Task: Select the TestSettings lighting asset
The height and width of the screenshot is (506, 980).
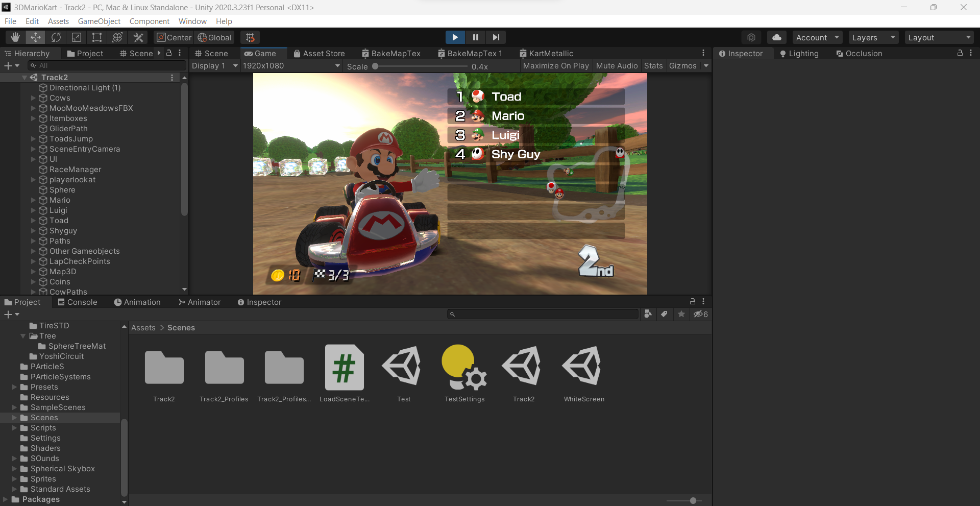Action: tap(464, 374)
